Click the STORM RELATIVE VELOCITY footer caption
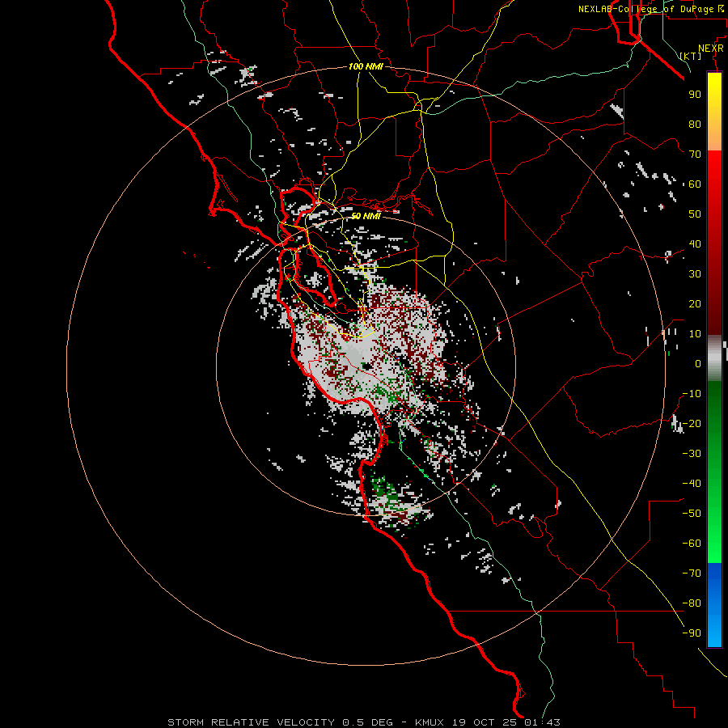The width and height of the screenshot is (728, 728). pos(363,722)
